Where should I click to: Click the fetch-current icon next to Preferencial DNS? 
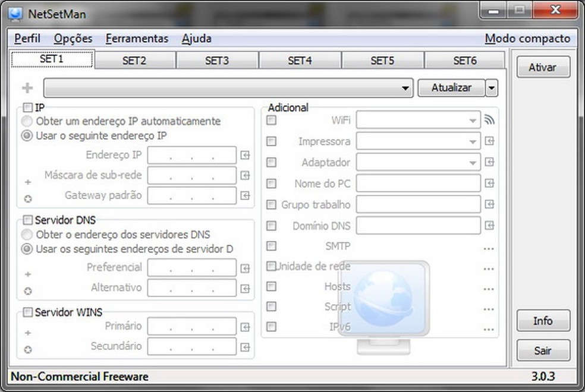tap(245, 268)
